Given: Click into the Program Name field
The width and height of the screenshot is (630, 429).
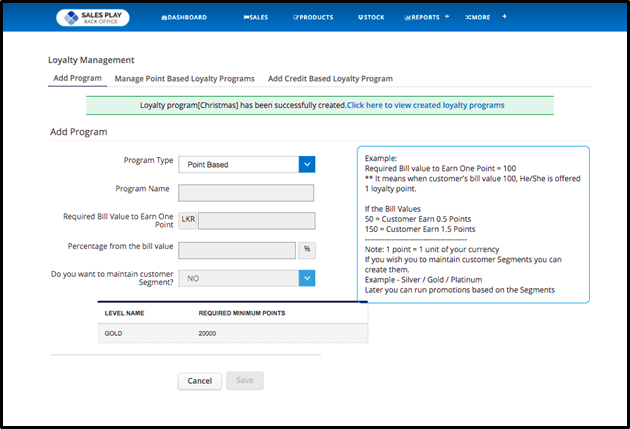Looking at the screenshot, I should coord(246,193).
